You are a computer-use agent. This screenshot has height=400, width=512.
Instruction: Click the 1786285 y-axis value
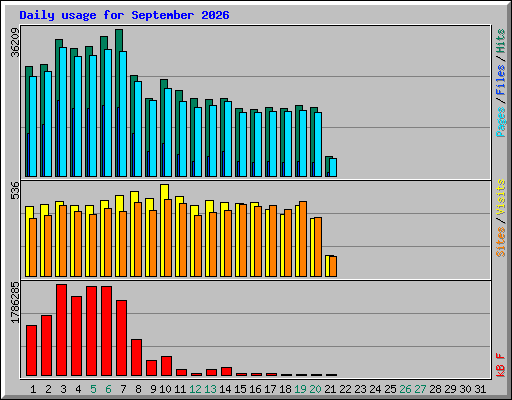[x=15, y=303]
